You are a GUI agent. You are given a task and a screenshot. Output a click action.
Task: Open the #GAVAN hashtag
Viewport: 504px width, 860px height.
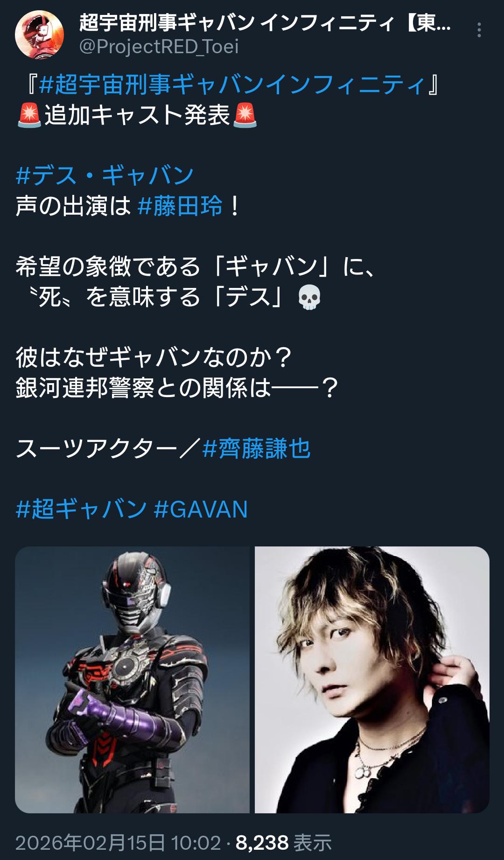(201, 509)
